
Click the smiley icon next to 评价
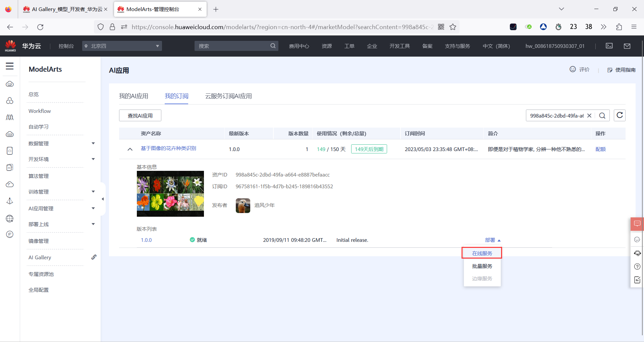click(573, 69)
